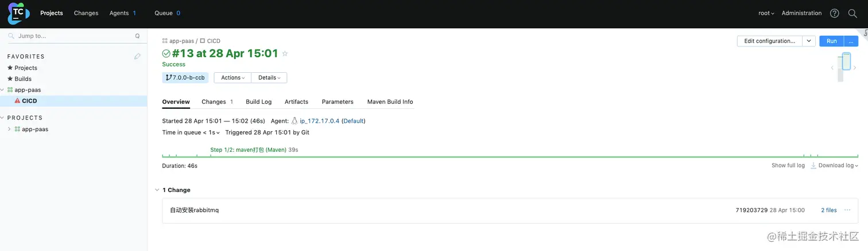Click the corner link icon at top right

[x=865, y=33]
